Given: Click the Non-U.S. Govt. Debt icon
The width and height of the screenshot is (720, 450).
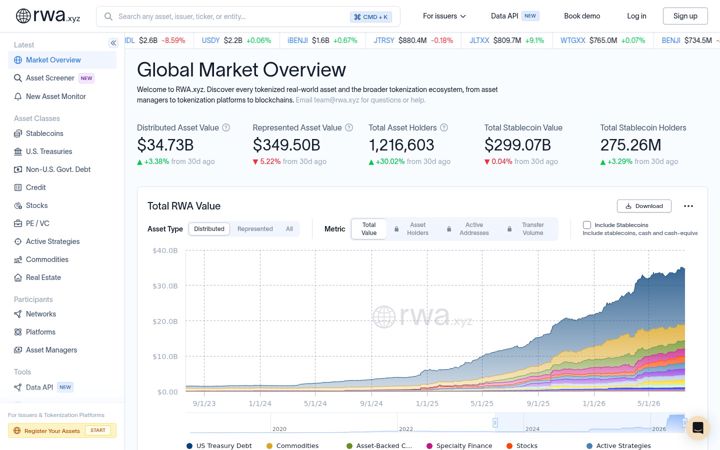Looking at the screenshot, I should (18, 169).
